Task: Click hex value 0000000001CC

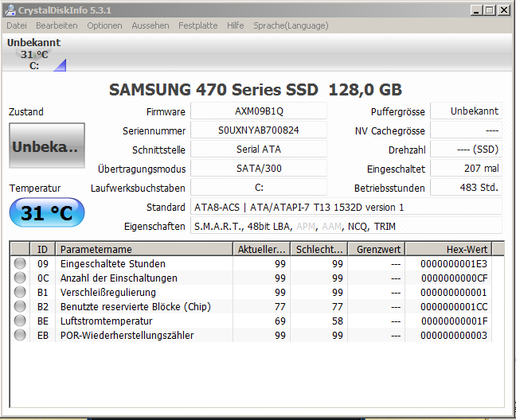Action: click(454, 306)
